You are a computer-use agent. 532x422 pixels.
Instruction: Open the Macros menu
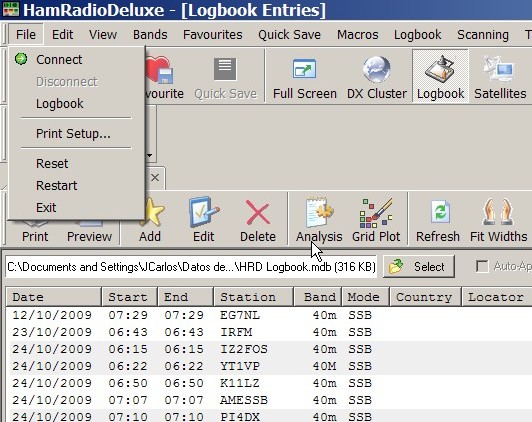358,34
